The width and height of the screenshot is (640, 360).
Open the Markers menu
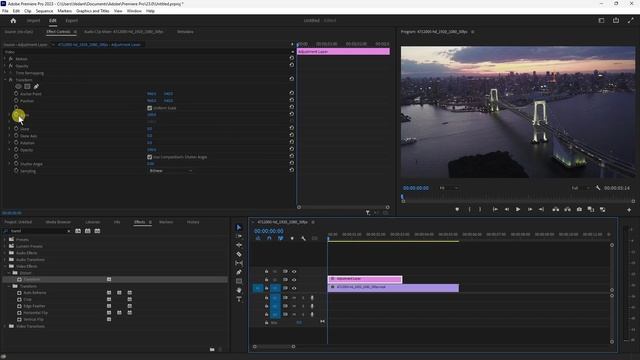point(64,11)
